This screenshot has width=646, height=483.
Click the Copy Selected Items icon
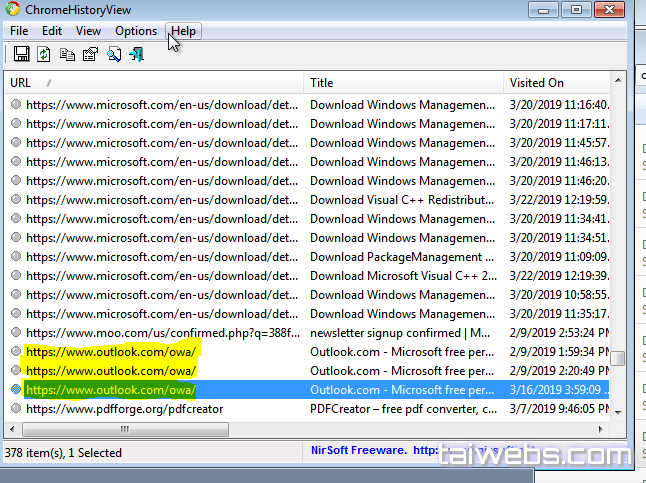pyautogui.click(x=67, y=54)
